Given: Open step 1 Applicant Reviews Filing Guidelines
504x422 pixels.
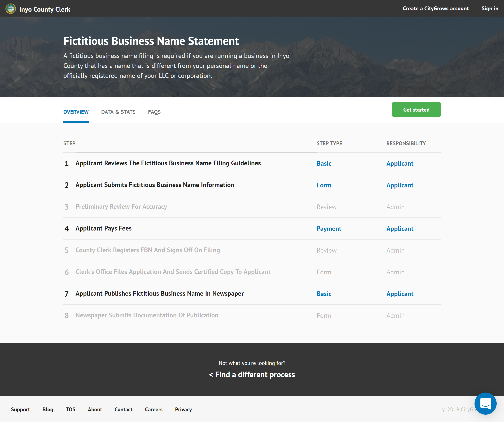Looking at the screenshot, I should tap(168, 163).
